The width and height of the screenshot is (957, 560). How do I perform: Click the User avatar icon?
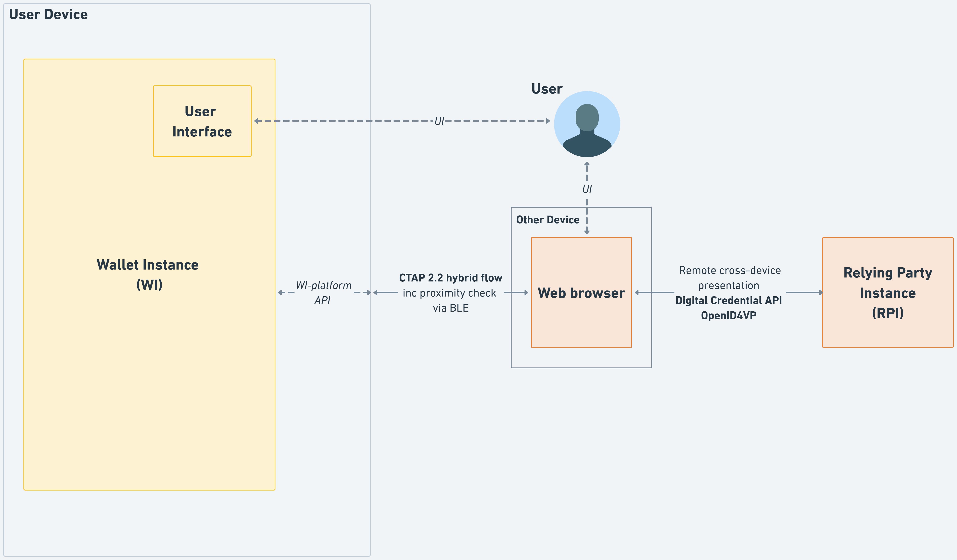coord(587,124)
